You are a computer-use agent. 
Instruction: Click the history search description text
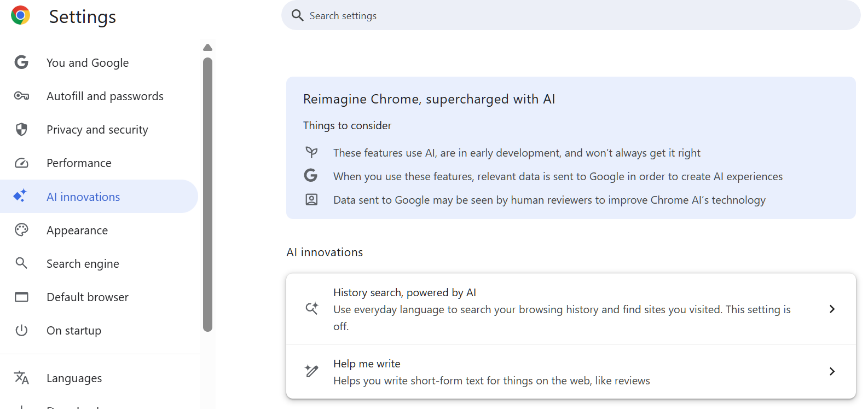(x=562, y=318)
